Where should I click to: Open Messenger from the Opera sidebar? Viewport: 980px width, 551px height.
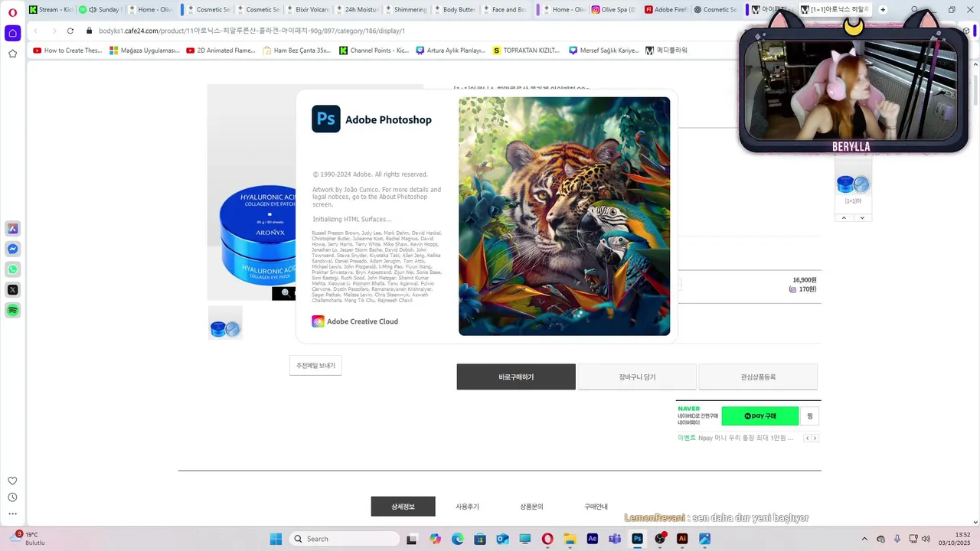pyautogui.click(x=12, y=249)
